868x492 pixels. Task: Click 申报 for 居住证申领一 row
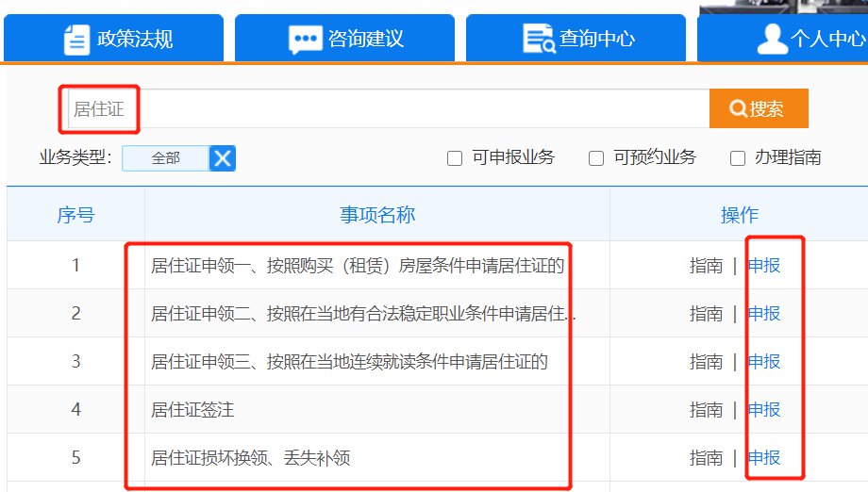tap(764, 266)
